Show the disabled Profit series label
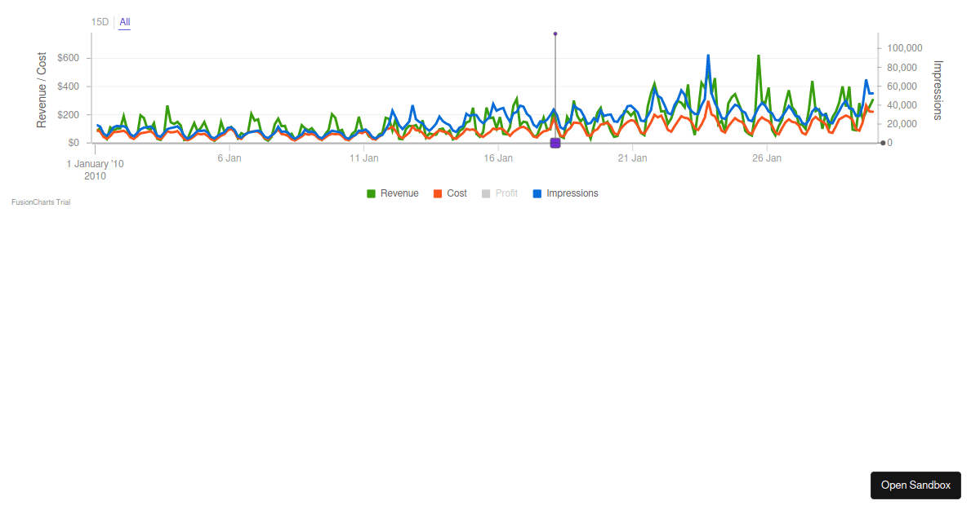 506,193
